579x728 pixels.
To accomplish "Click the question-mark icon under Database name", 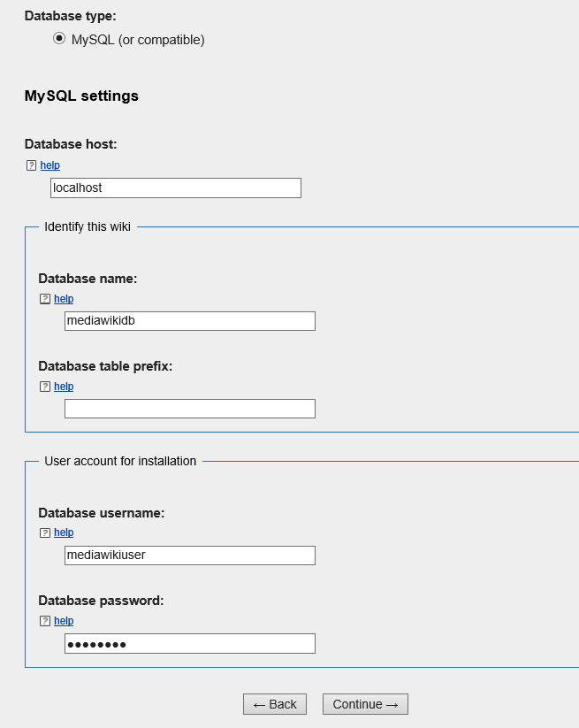I will point(45,298).
